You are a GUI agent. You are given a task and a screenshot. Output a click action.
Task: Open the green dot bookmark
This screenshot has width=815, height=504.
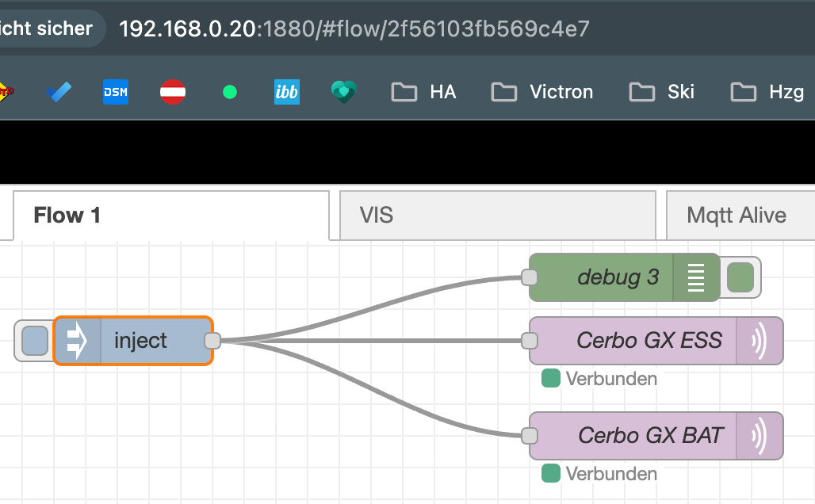pyautogui.click(x=230, y=92)
